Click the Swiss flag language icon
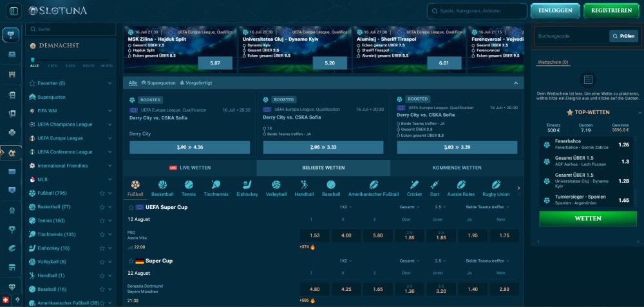644x307 pixels. point(6,300)
